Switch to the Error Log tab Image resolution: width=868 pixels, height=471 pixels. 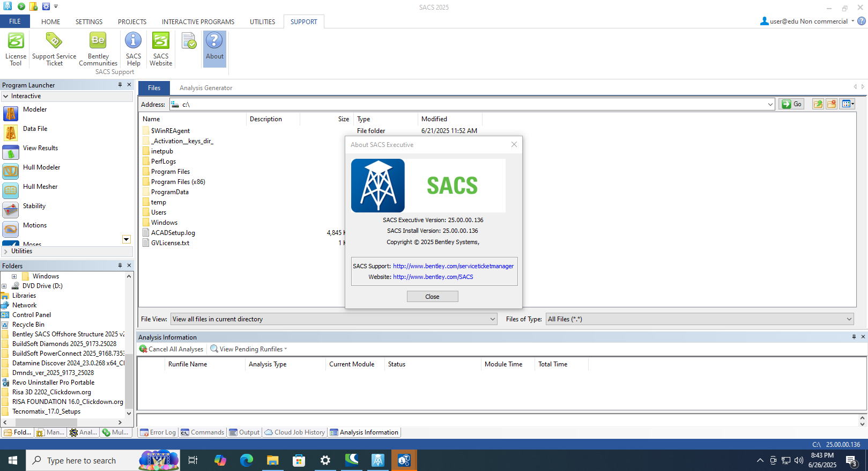pos(158,432)
